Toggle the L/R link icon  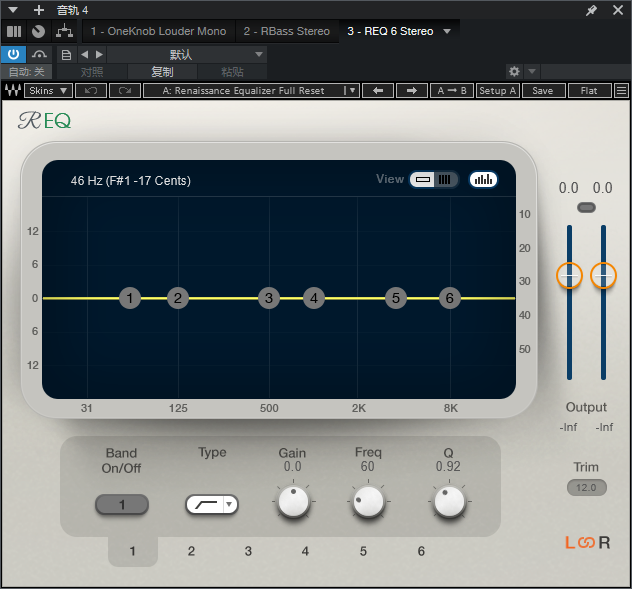[586, 543]
